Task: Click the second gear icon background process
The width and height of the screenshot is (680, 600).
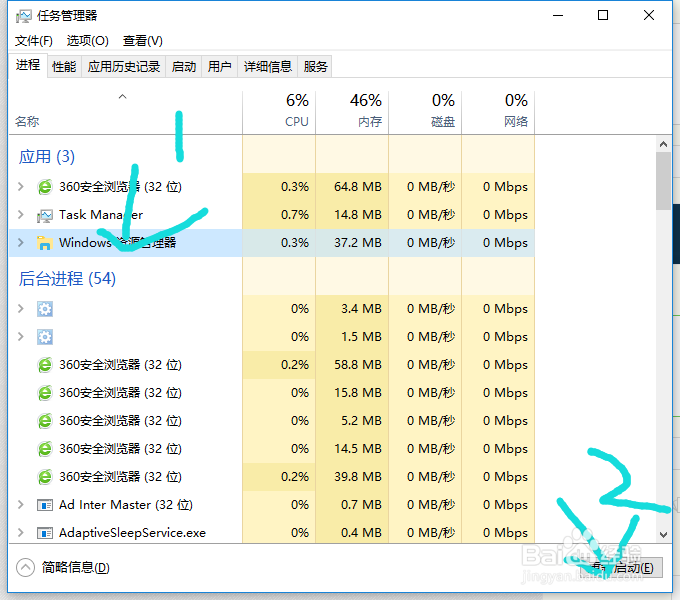Action: click(x=45, y=337)
